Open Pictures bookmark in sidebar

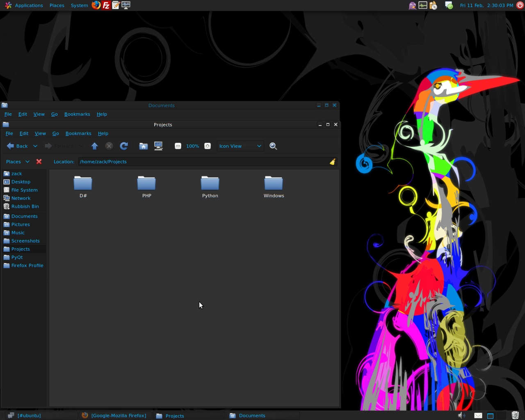coord(24,224)
